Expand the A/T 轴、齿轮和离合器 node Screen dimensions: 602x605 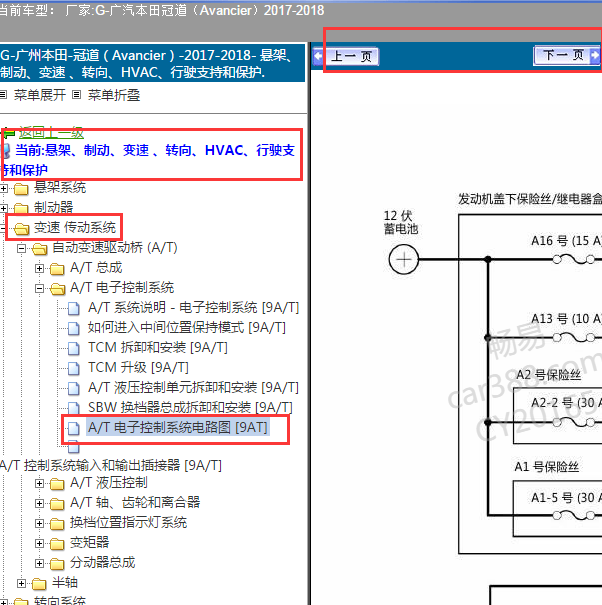point(39,504)
